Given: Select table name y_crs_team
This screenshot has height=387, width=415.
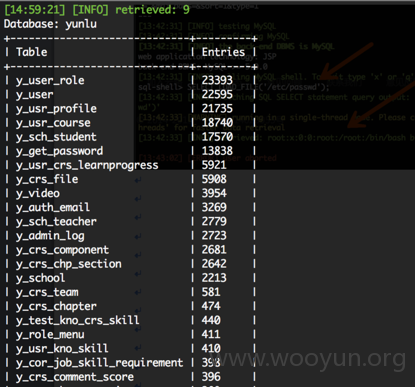Looking at the screenshot, I should 47,292.
